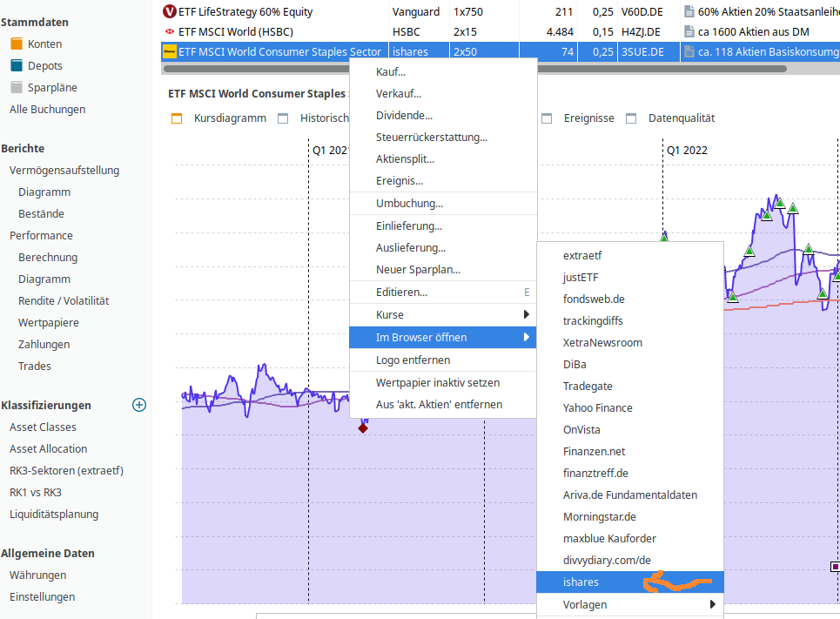Open Einstellungen in sidebar

[x=43, y=597]
